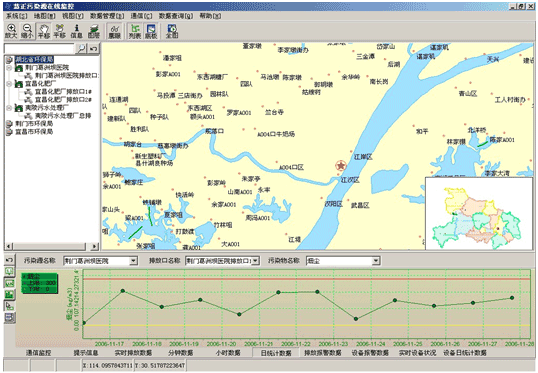Click the 平移 tool with green arrows icon

tap(60, 31)
